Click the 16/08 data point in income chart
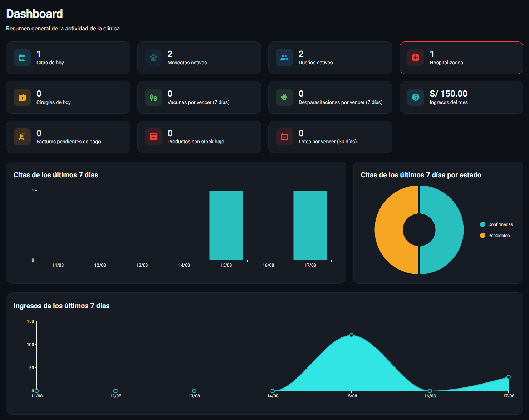The width and height of the screenshot is (529, 420). tap(430, 391)
